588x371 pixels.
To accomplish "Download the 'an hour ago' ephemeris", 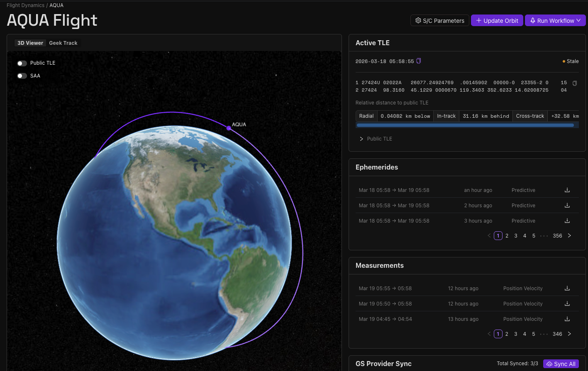I will coord(567,190).
